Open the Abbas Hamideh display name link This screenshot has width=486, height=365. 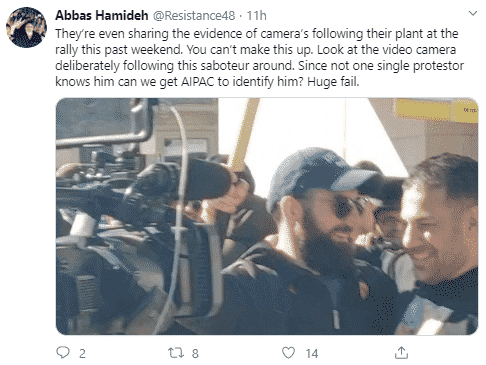[102, 15]
